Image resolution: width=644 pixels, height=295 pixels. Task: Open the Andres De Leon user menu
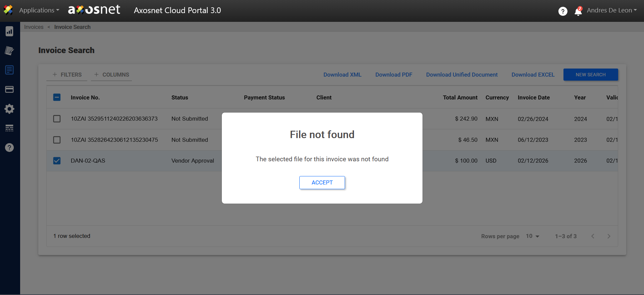611,10
